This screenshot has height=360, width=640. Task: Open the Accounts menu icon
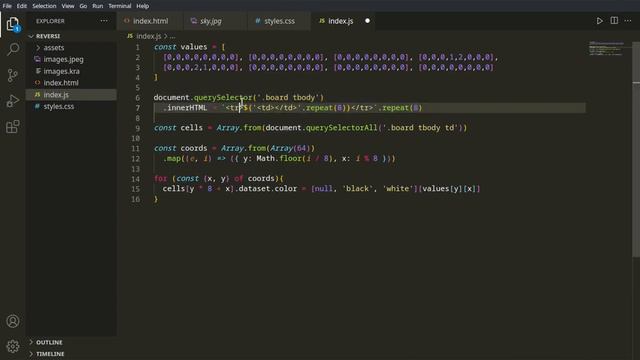tap(13, 321)
